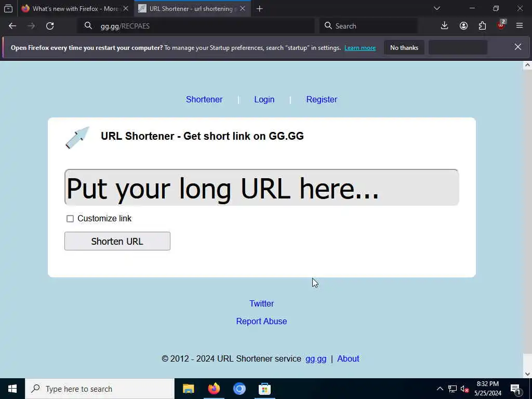This screenshot has height=399, width=532.
Task: Close the What's new with Firefox tab
Action: (126, 8)
